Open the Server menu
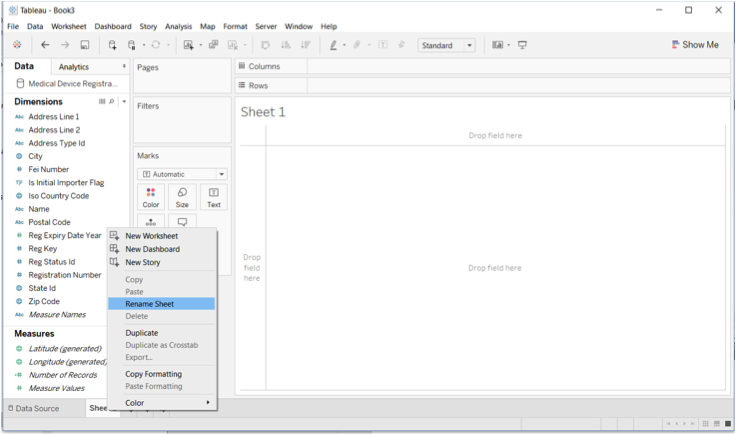The image size is (736, 434). pos(266,26)
